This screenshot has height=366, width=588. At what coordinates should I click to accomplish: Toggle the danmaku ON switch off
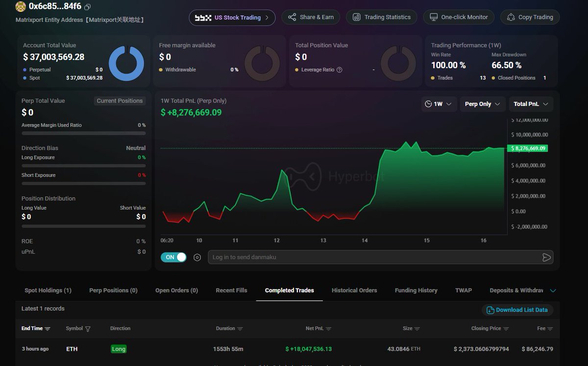coord(173,257)
